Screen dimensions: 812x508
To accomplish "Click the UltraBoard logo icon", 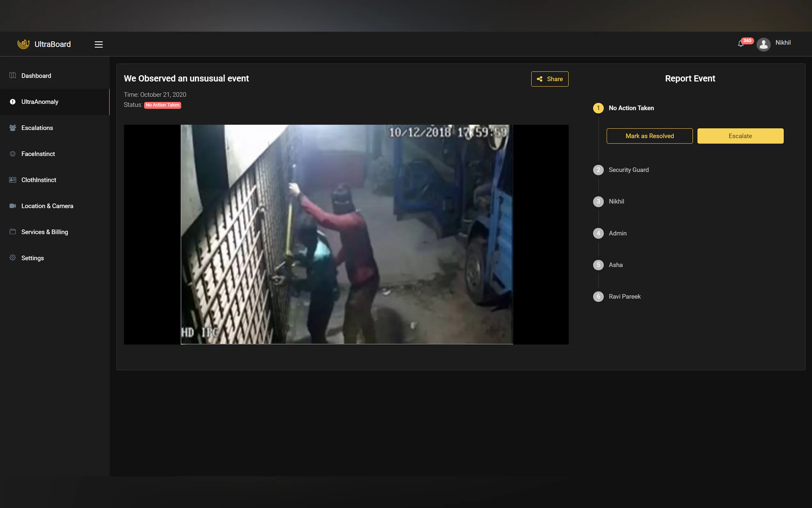I will coord(24,44).
